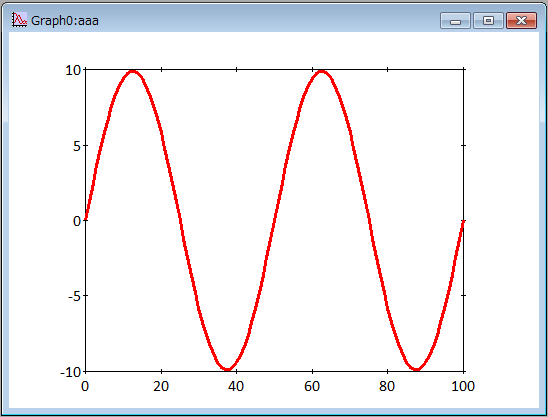The image size is (548, 417).
Task: Click the bottom axis label 100
Action: pyautogui.click(x=463, y=386)
